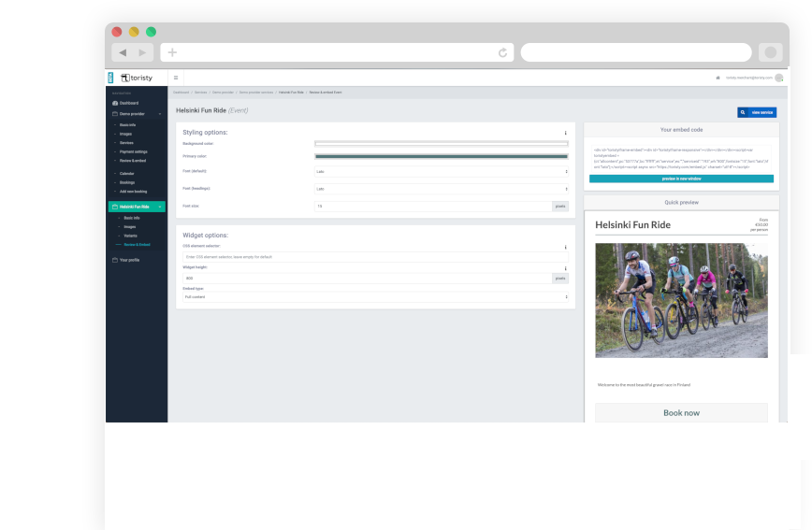
Task: Open Services in the sidebar
Action: 126,143
